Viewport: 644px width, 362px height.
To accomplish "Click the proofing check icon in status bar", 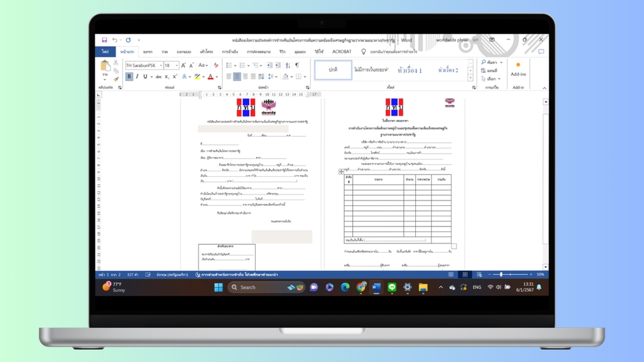I will (148, 275).
